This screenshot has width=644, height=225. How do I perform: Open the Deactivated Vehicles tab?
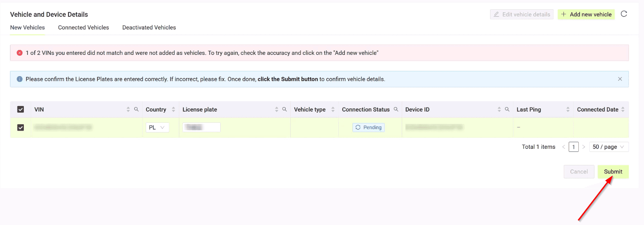[x=149, y=28]
